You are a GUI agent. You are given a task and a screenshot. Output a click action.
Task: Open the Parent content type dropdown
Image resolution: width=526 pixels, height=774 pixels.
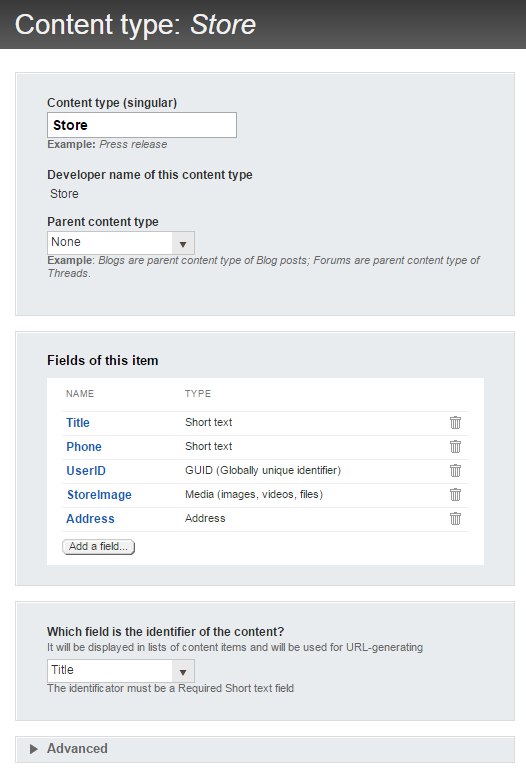point(121,243)
